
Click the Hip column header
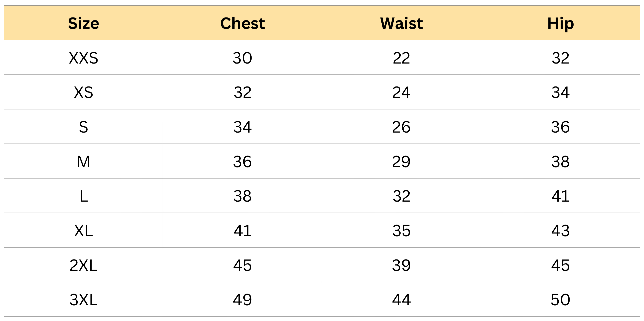pos(560,23)
